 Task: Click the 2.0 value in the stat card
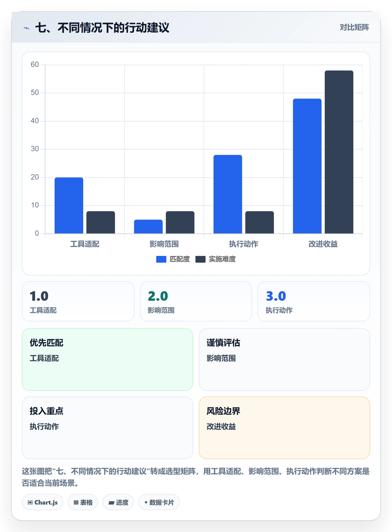(x=158, y=296)
